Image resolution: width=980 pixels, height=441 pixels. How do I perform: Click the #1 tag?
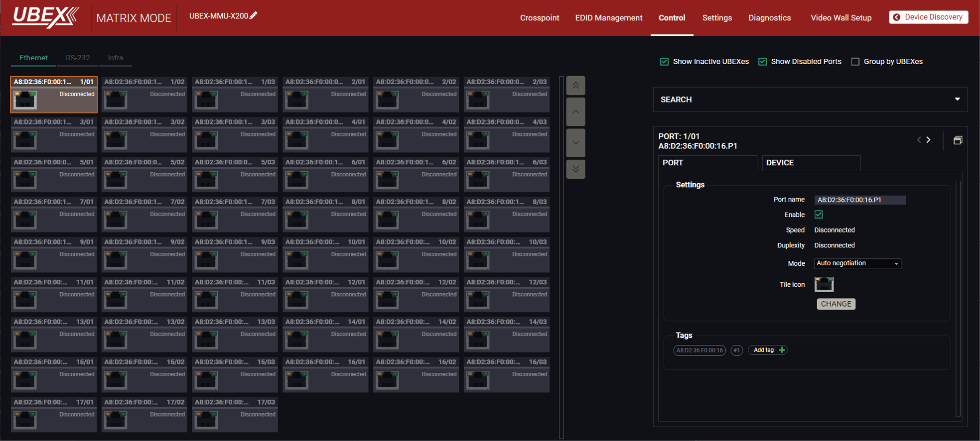click(x=736, y=350)
